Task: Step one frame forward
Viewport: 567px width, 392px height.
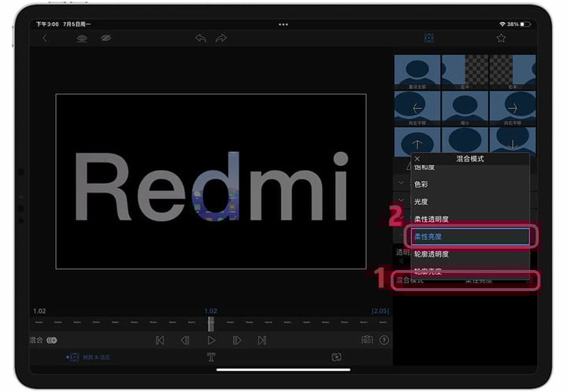Action: point(237,340)
